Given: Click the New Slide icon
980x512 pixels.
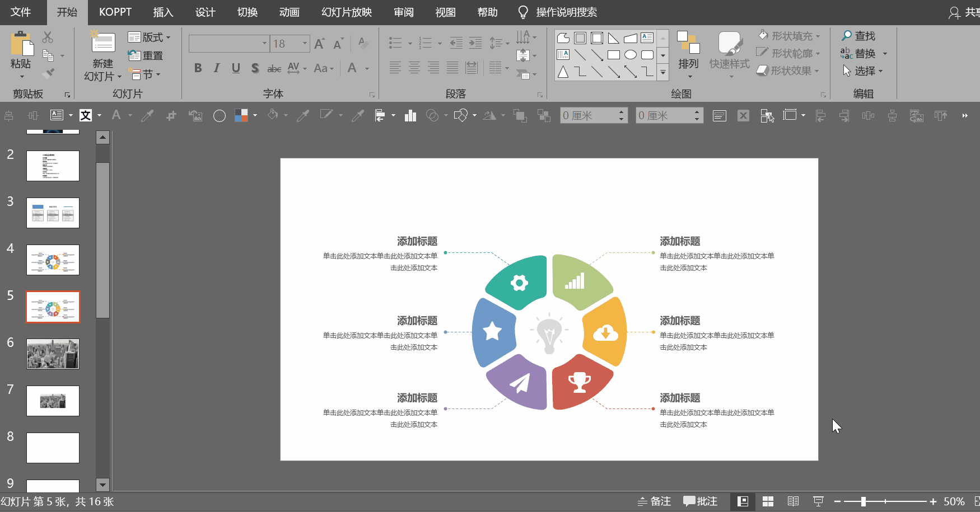Looking at the screenshot, I should (x=103, y=44).
